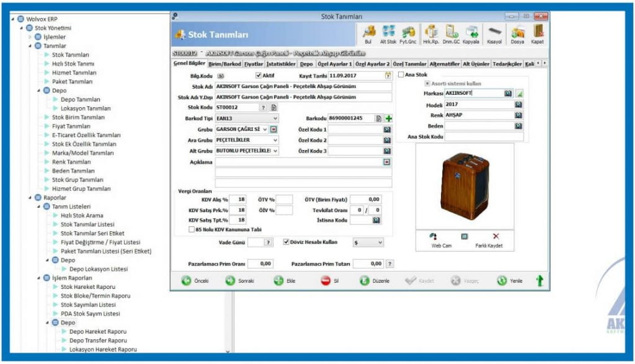Select Hızlı Stok Tanımı in tree

[73, 64]
